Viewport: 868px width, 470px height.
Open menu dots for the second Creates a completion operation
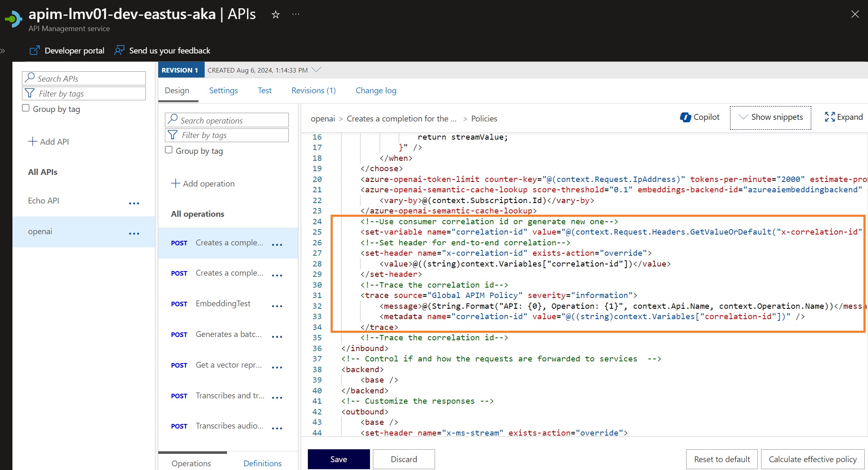coord(277,275)
